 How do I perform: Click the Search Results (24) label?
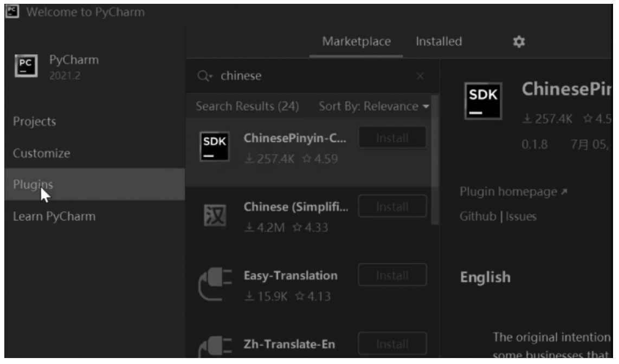coord(248,106)
